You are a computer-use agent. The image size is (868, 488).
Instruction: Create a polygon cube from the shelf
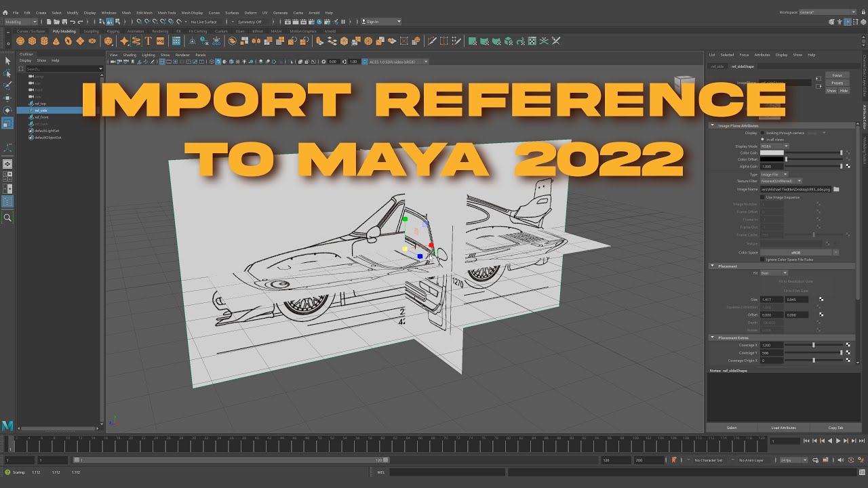(x=32, y=41)
